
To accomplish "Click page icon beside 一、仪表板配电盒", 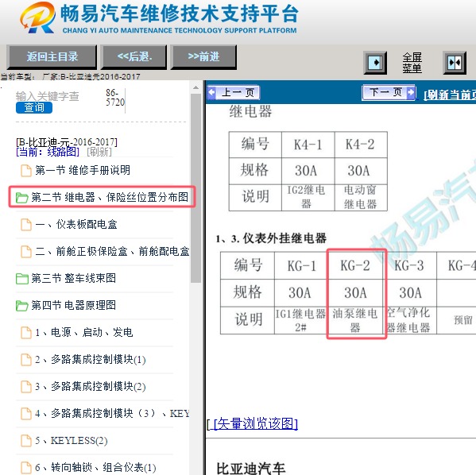I will (25, 225).
